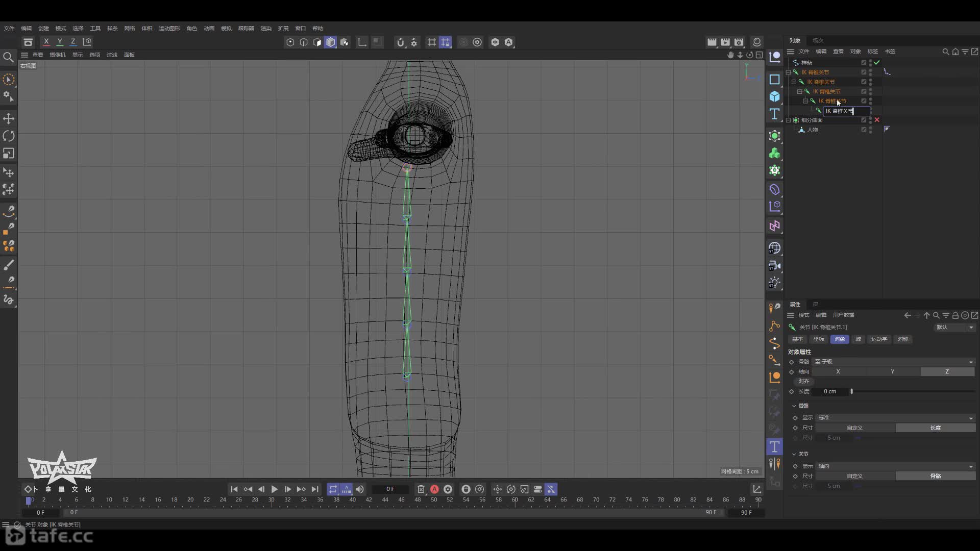Open the 显示 标准 dropdown

tap(896, 418)
